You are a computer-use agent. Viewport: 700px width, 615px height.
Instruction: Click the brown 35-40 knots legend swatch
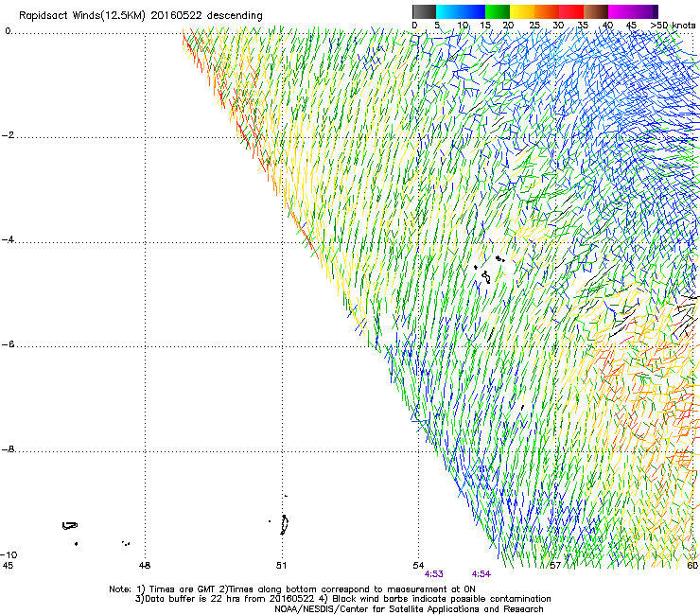point(596,11)
